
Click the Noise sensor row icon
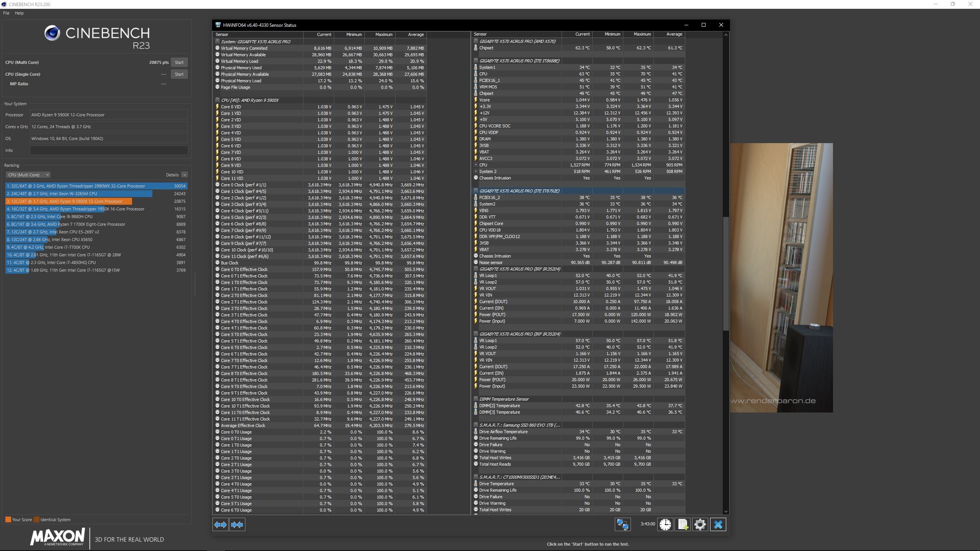[x=476, y=262]
